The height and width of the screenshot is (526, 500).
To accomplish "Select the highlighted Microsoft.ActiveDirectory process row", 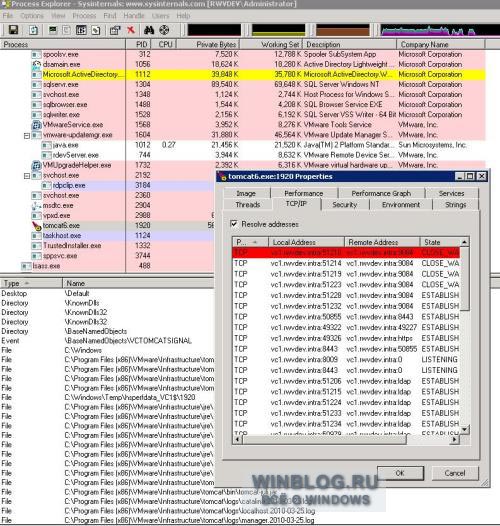I will point(243,74).
